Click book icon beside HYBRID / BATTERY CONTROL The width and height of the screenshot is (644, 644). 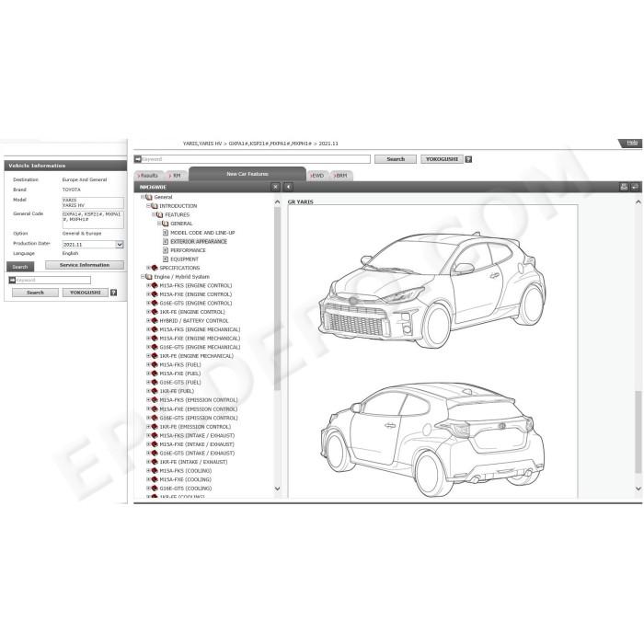(155, 321)
